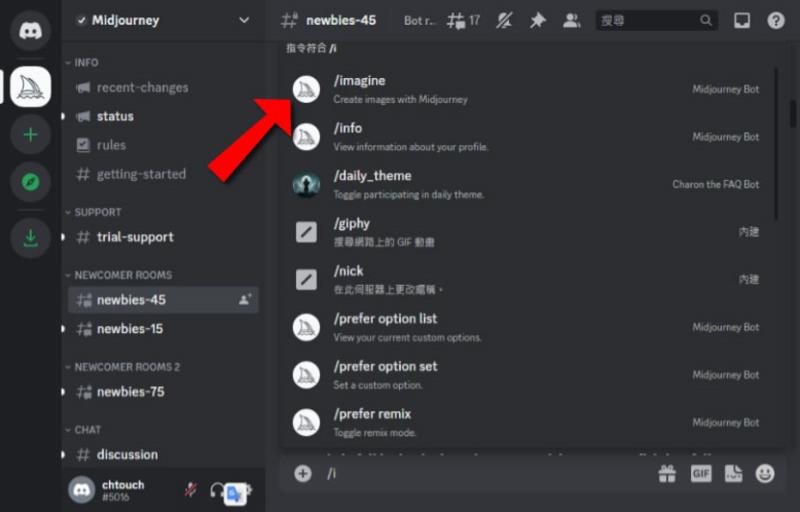800x512 pixels.
Task: Select the /imagine command
Action: point(527,89)
